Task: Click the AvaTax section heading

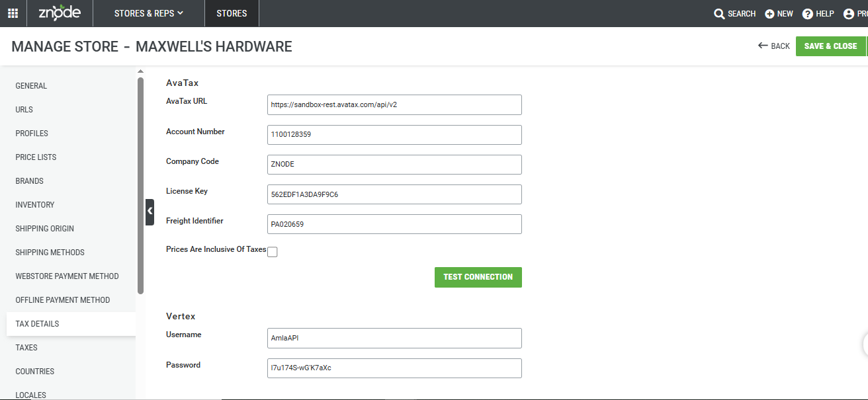Action: (x=183, y=83)
